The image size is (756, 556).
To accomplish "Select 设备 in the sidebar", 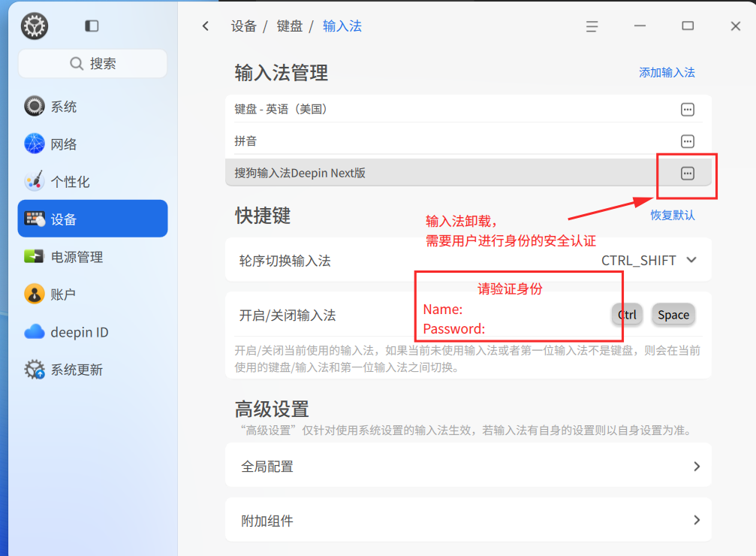I will pos(92,219).
